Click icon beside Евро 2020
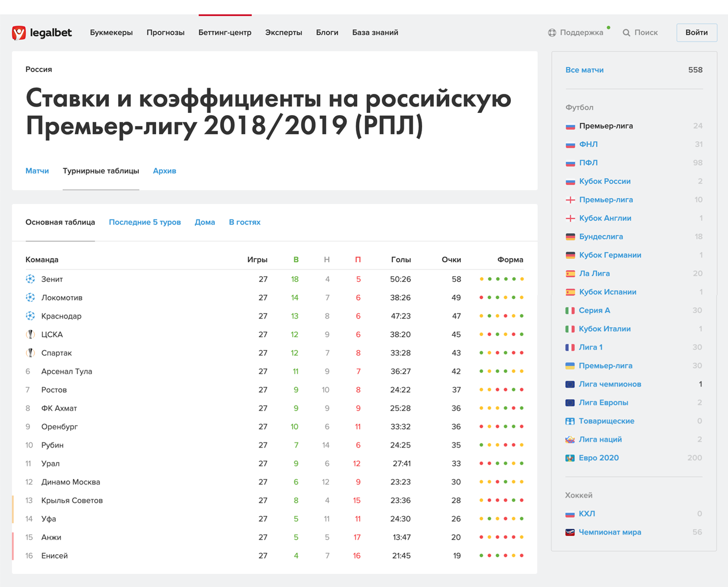The height and width of the screenshot is (587, 728). 570,458
